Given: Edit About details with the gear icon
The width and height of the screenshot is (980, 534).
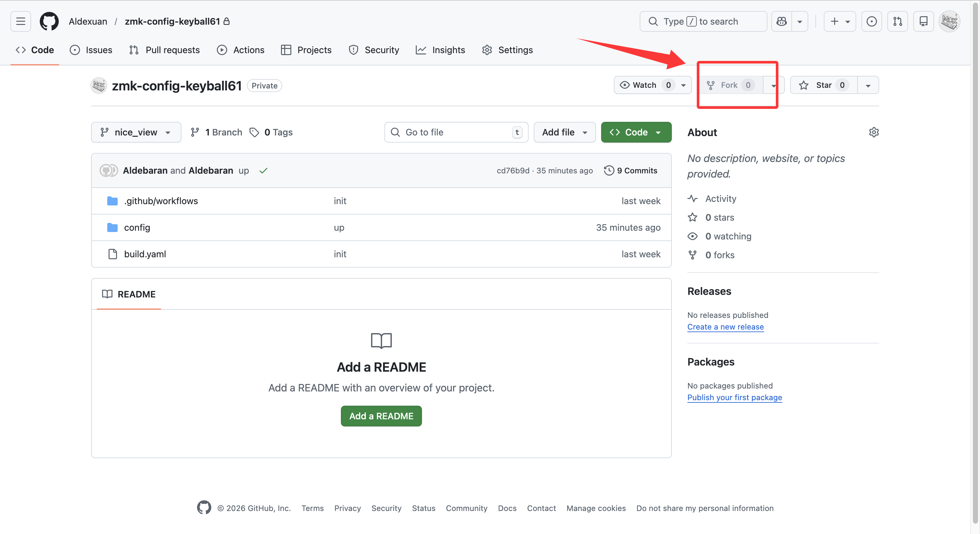Looking at the screenshot, I should [x=873, y=132].
